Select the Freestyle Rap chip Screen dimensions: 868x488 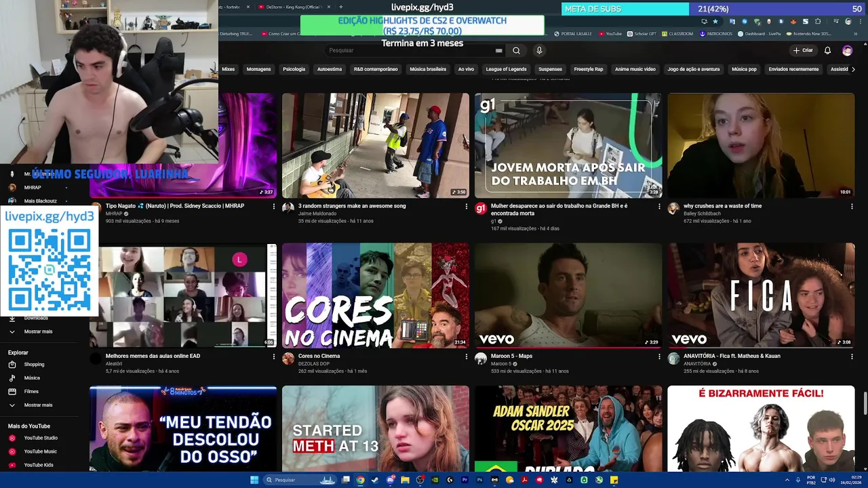click(589, 69)
